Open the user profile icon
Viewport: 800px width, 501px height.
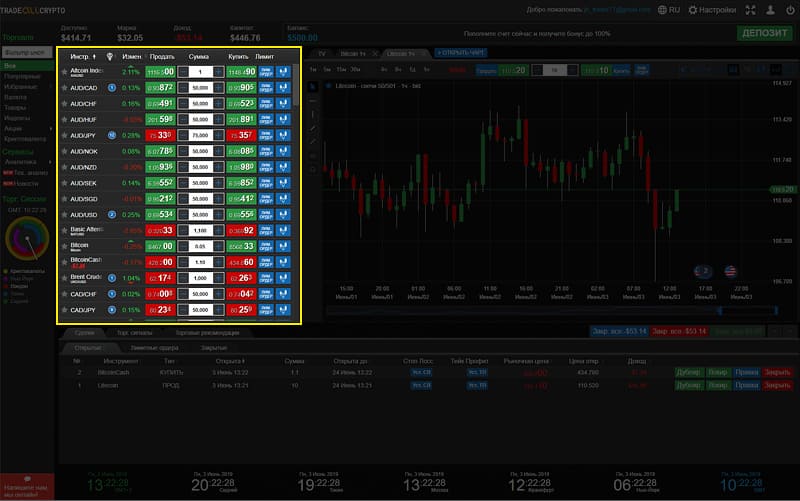pos(770,10)
